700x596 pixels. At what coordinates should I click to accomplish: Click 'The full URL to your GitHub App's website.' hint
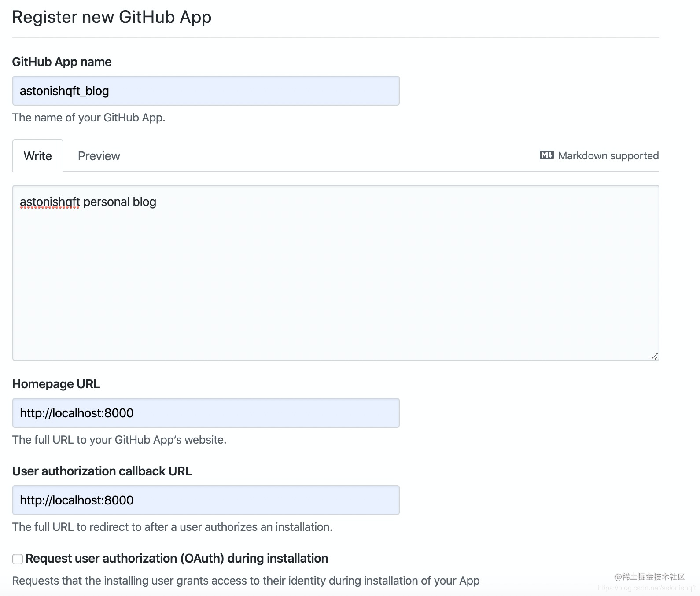119,440
